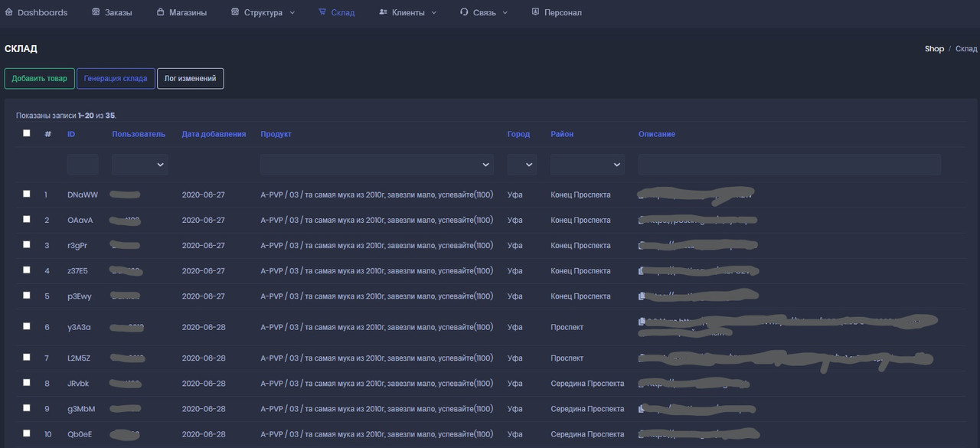Sort by Район column header
Image resolution: width=980 pixels, height=448 pixels.
coord(562,134)
